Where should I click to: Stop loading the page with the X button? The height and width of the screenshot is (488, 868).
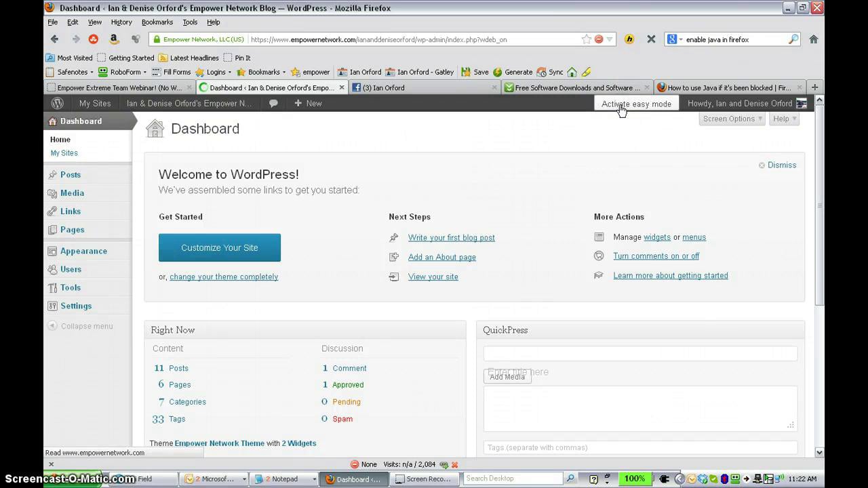[x=651, y=39]
